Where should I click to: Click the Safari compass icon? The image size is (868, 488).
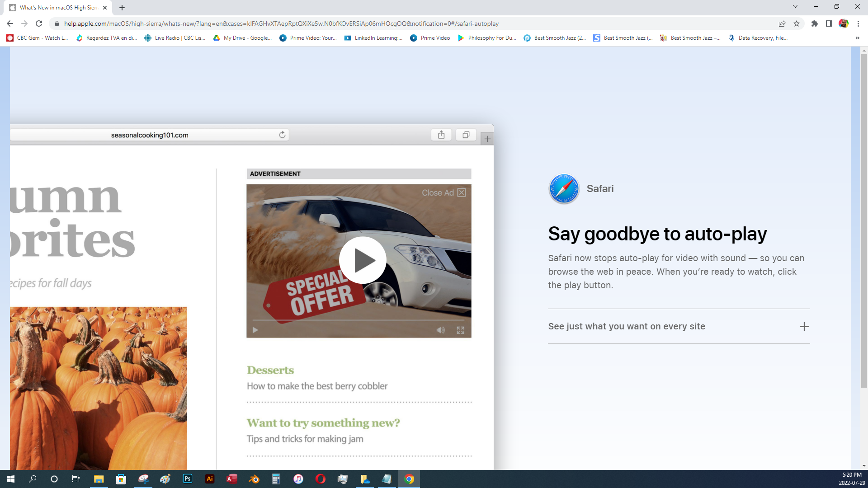(x=564, y=189)
